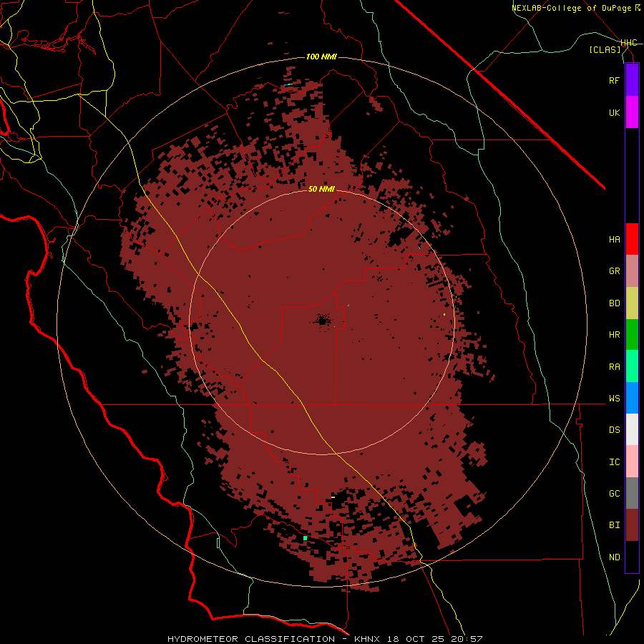Click the DS legend label
This screenshot has height=644, width=644.
(615, 430)
